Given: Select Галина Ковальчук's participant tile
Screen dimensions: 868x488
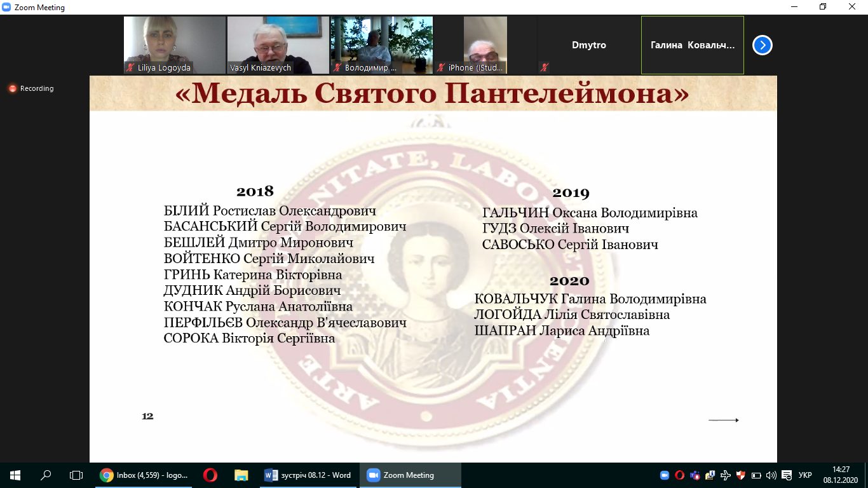Looking at the screenshot, I should coord(692,45).
